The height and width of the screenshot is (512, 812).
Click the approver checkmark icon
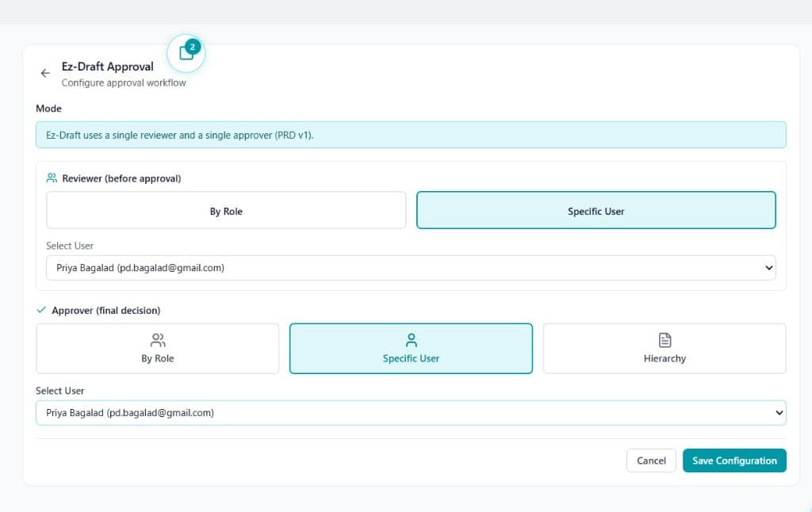point(41,310)
